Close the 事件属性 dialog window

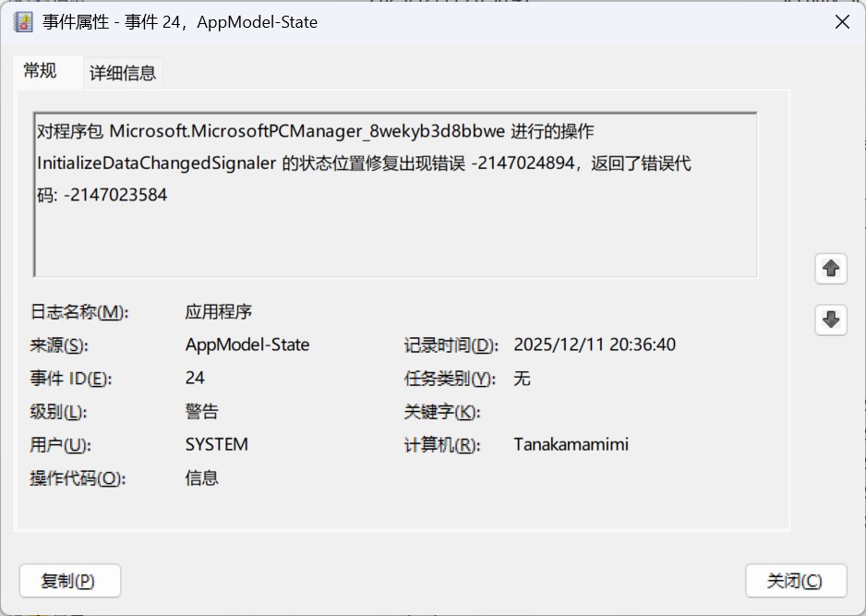(x=842, y=22)
